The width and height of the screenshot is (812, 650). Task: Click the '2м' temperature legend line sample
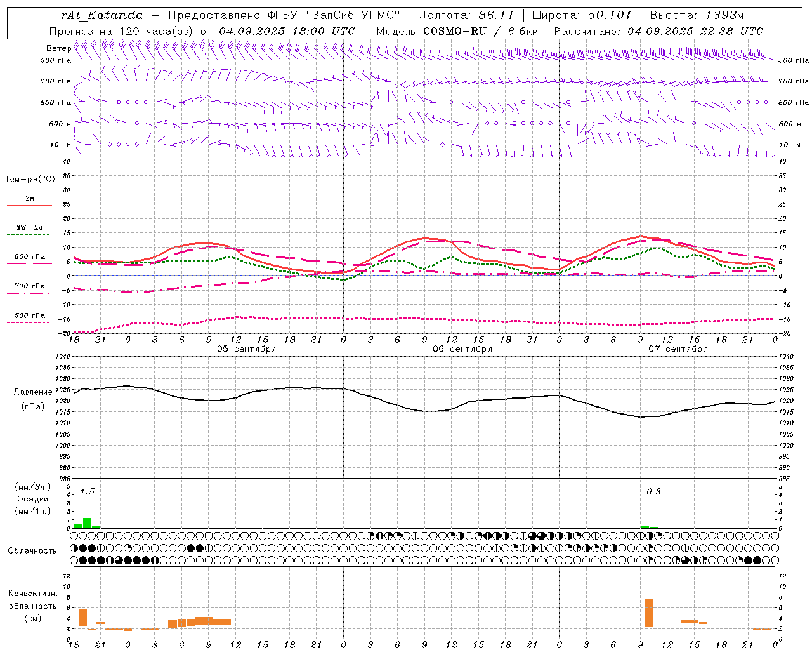(x=29, y=205)
